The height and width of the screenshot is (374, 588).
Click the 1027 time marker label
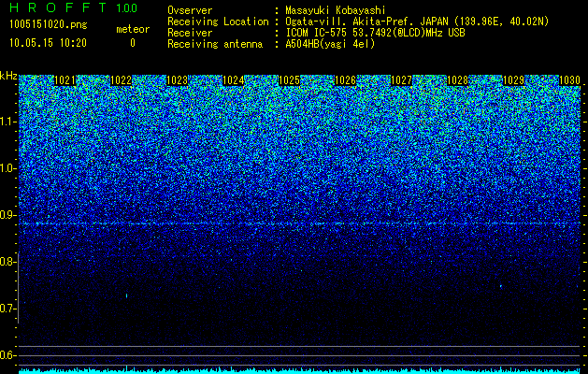(x=402, y=80)
